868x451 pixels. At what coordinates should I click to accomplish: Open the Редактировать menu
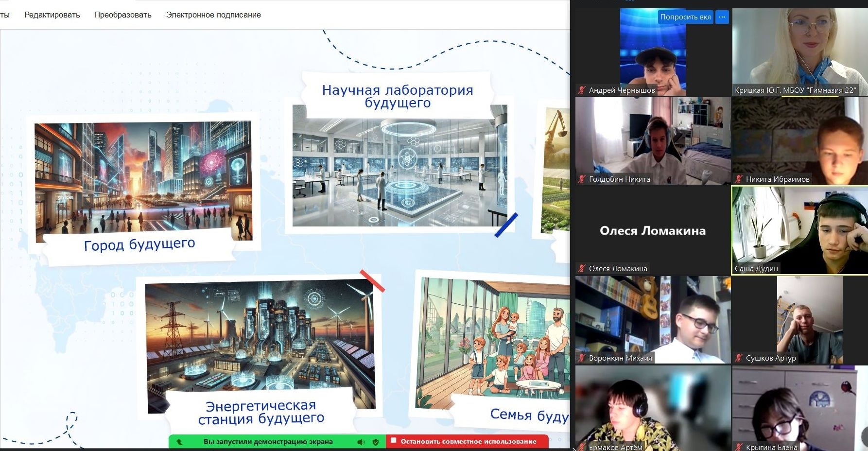coord(52,15)
